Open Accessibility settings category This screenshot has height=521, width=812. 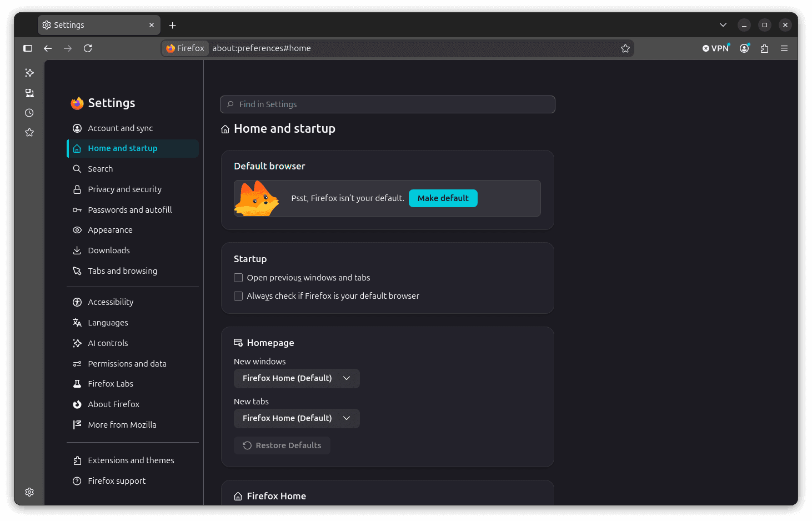tap(133, 302)
